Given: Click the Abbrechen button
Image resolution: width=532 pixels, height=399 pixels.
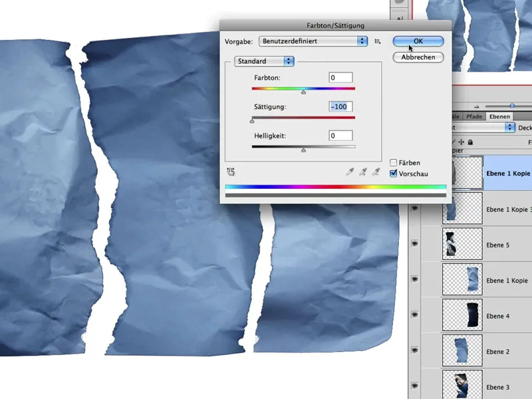Looking at the screenshot, I should (418, 57).
